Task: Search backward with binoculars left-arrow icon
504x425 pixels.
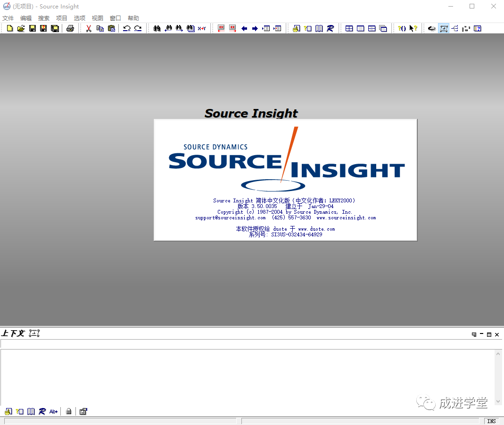Action: 168,28
